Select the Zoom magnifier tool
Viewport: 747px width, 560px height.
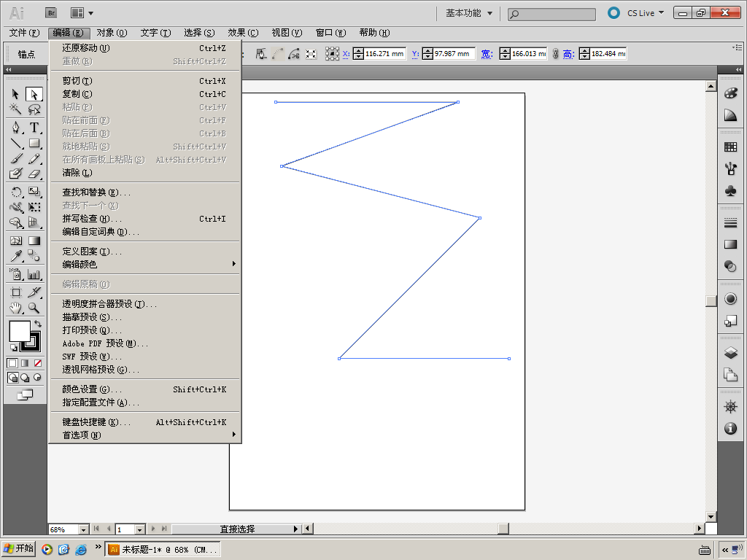pyautogui.click(x=34, y=308)
